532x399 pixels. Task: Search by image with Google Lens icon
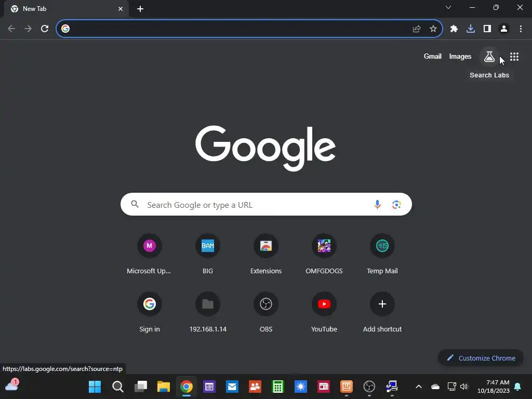(396, 204)
